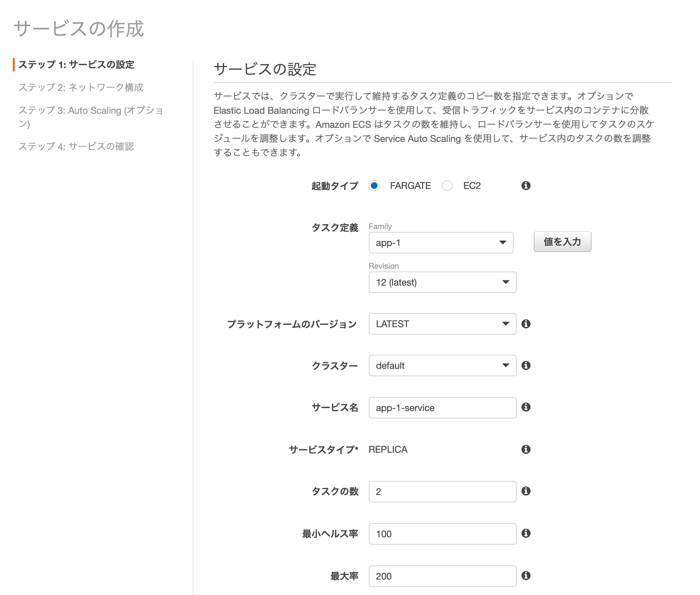The image size is (700, 595).
Task: Click the info icon beside サービス名
Action: [527, 407]
